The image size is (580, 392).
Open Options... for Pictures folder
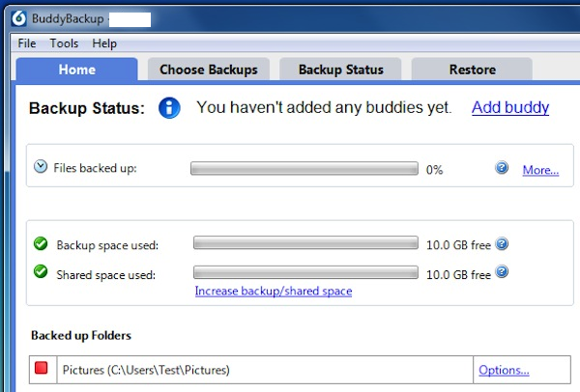pos(504,370)
